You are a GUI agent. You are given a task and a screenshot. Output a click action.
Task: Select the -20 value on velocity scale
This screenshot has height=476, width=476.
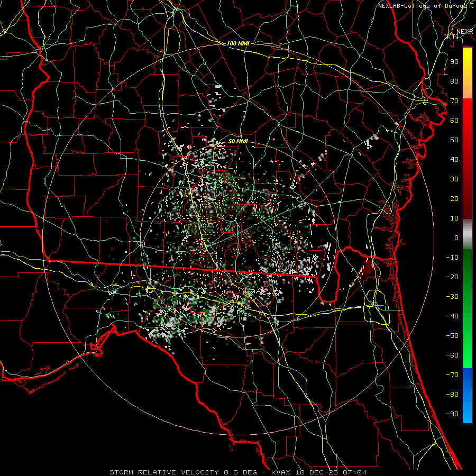[x=452, y=277]
